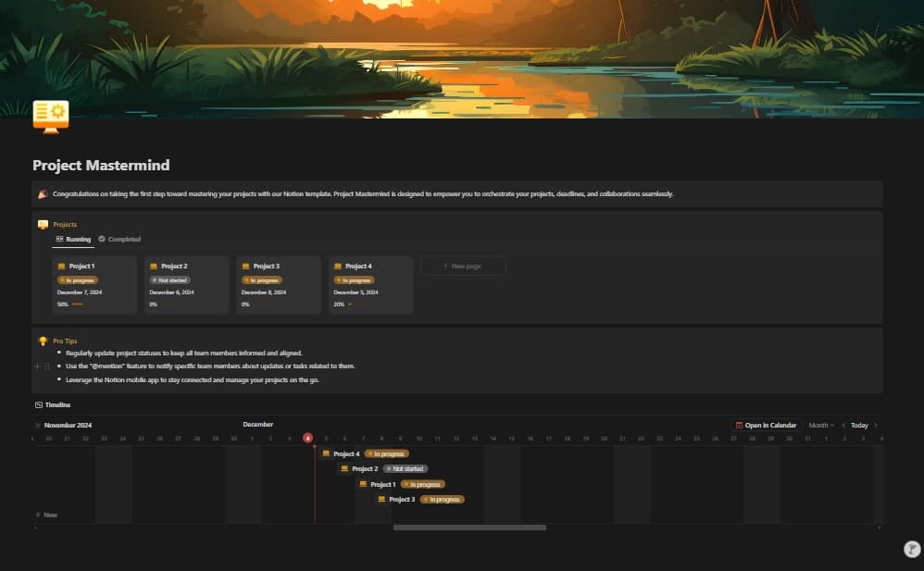Click the December 7, 2024 date
Viewport: 924px width, 571px height.
(x=80, y=292)
